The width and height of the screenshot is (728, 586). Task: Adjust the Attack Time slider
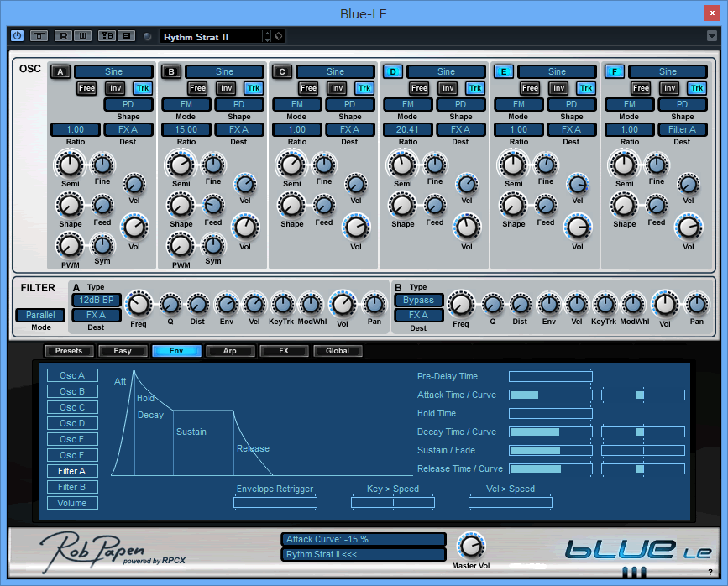(x=551, y=395)
